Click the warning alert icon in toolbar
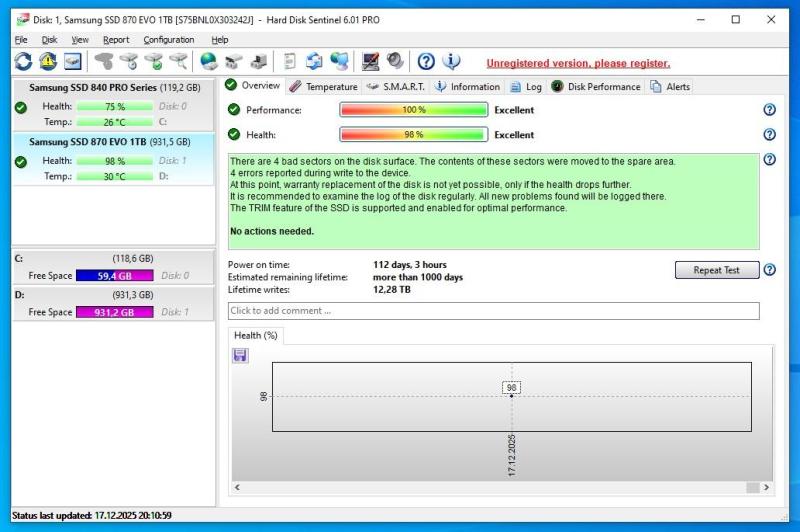 (x=48, y=62)
